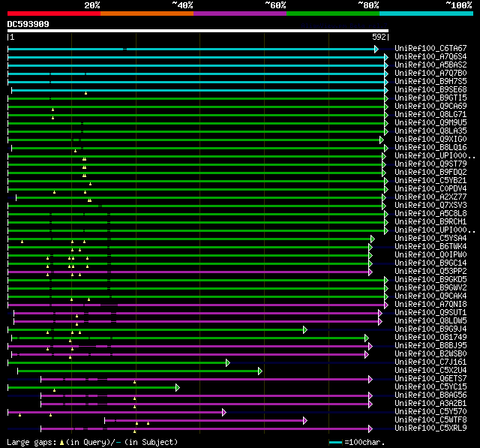The width and height of the screenshot is (480, 448).
Task: Click the cyan ~100% identity legend segment
Action: pyautogui.click(x=427, y=14)
